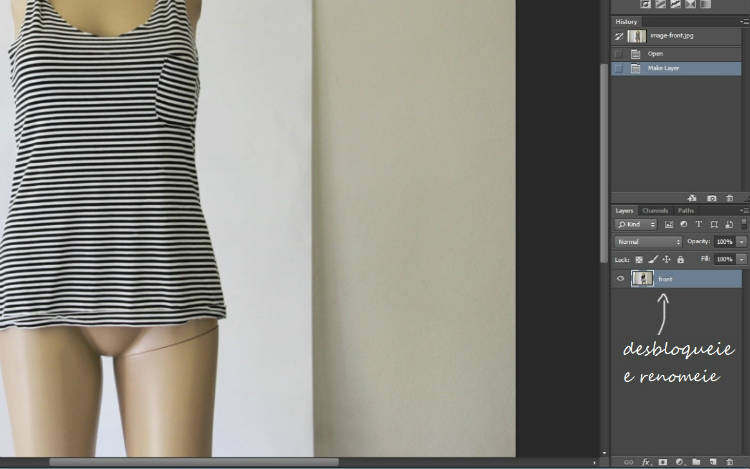This screenshot has width=750, height=469.
Task: Lock layer position with move icon
Action: (x=666, y=260)
